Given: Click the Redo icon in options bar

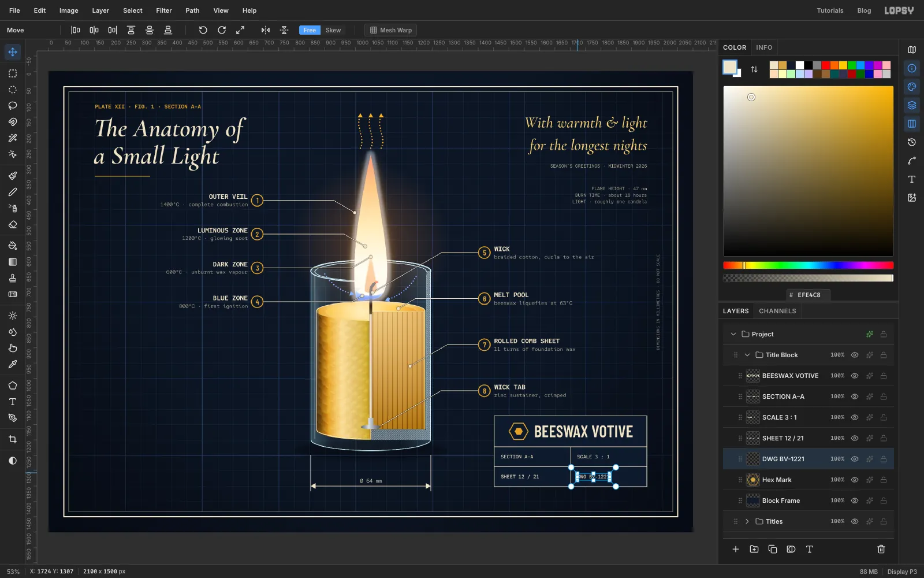Looking at the screenshot, I should point(222,30).
